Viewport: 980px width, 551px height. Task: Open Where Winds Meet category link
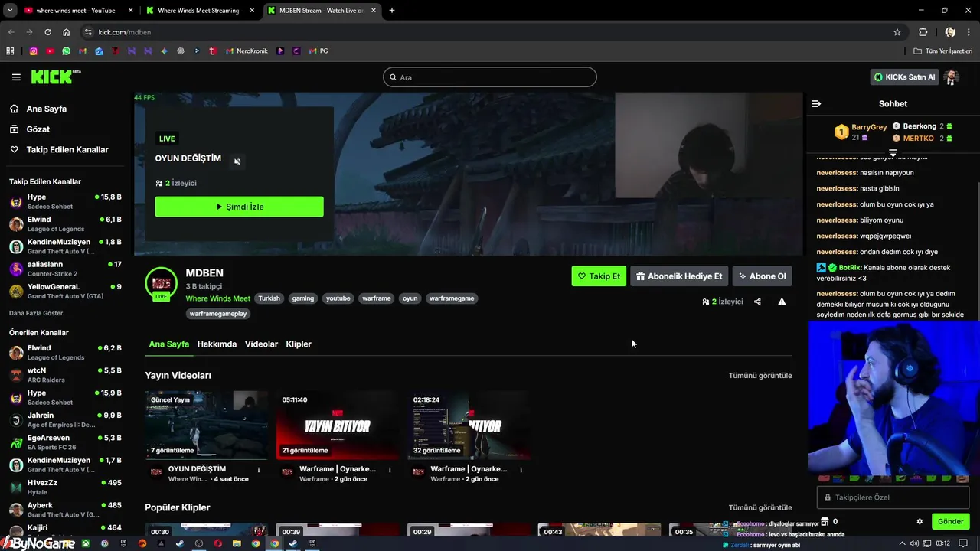point(217,298)
